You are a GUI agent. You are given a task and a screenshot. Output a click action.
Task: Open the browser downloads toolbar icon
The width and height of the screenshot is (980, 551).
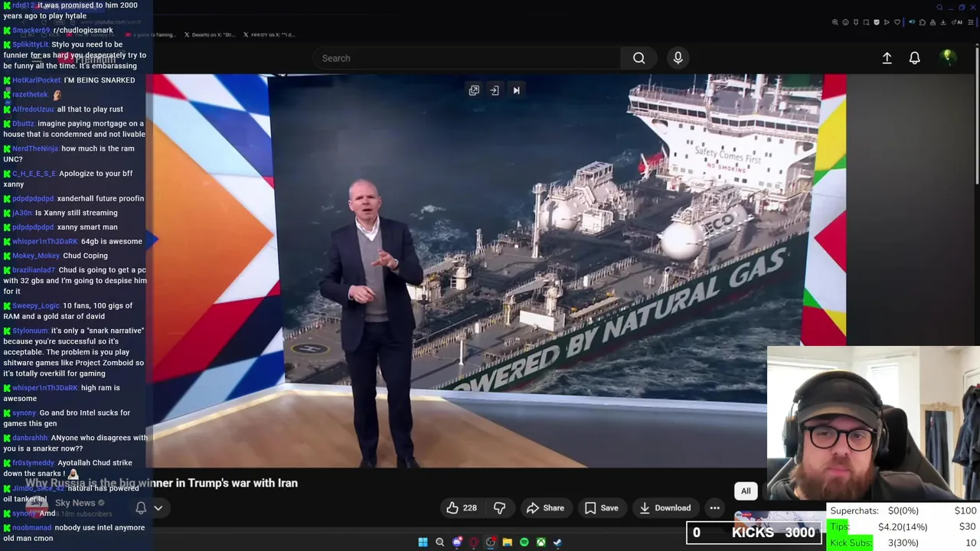[x=943, y=22]
